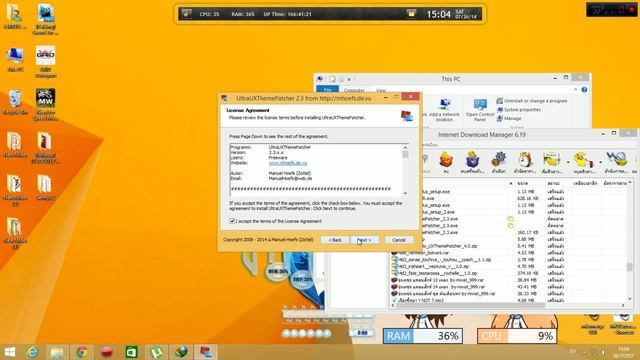
Task: Click the installer title bar icon
Action: coord(224,98)
